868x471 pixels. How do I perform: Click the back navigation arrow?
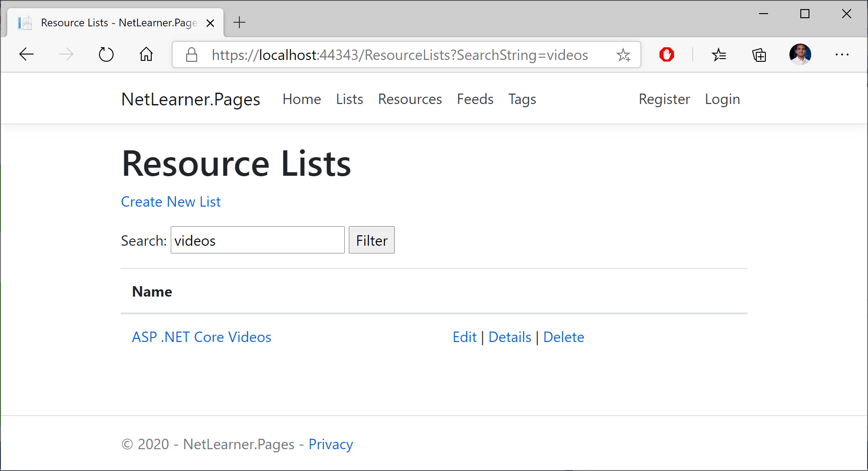(x=26, y=55)
